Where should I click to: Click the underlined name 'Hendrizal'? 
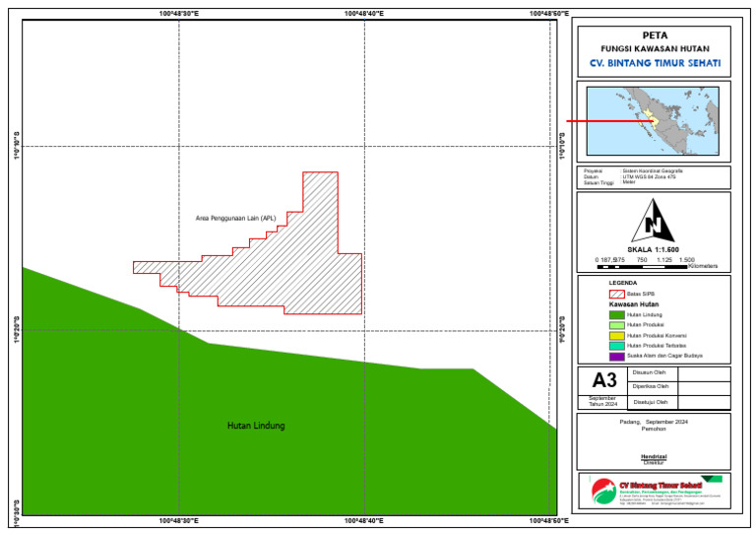(x=654, y=457)
